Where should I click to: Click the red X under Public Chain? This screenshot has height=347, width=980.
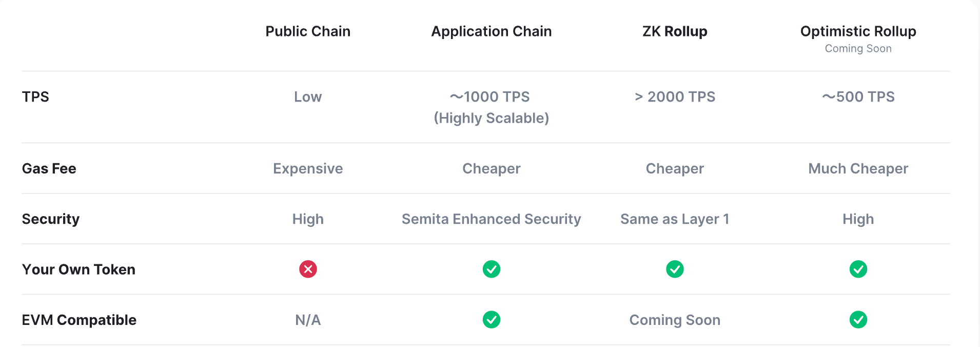(308, 269)
